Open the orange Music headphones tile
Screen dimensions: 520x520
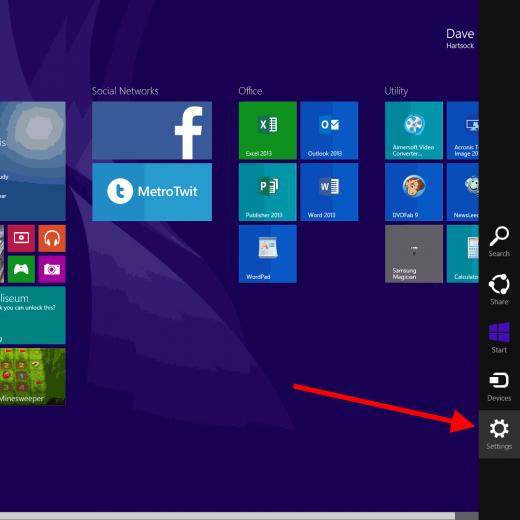click(52, 238)
